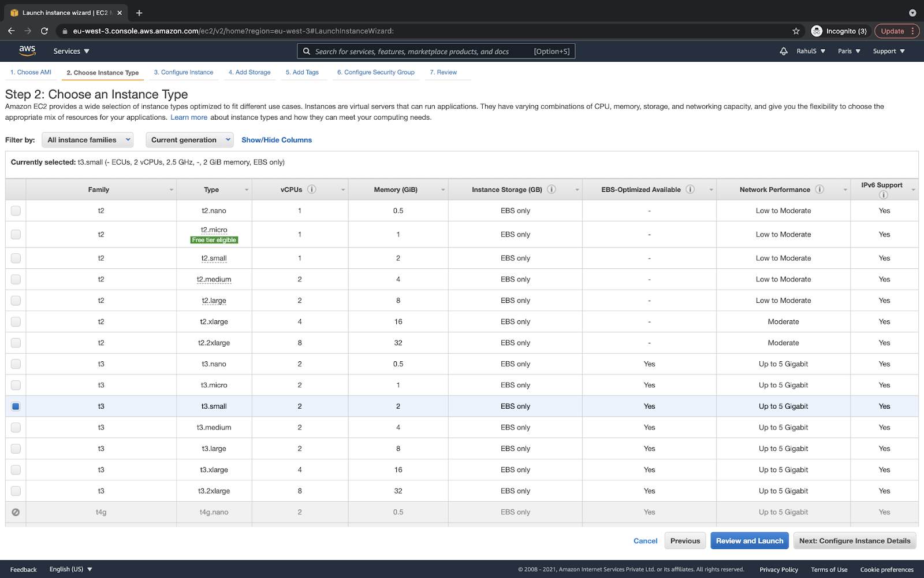
Task: Select the t2.nano instance checkbox
Action: pyautogui.click(x=16, y=210)
